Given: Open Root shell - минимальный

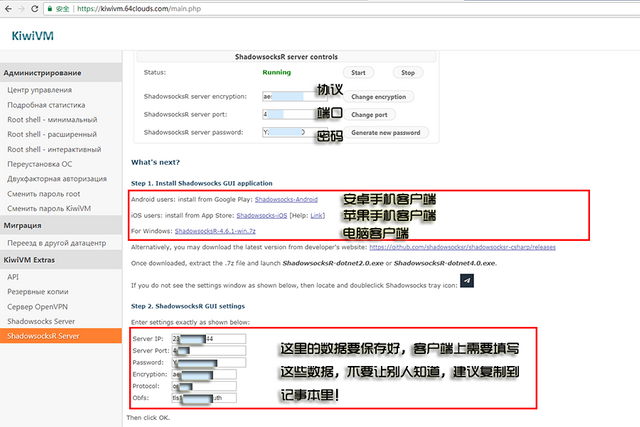Looking at the screenshot, I should [52, 120].
